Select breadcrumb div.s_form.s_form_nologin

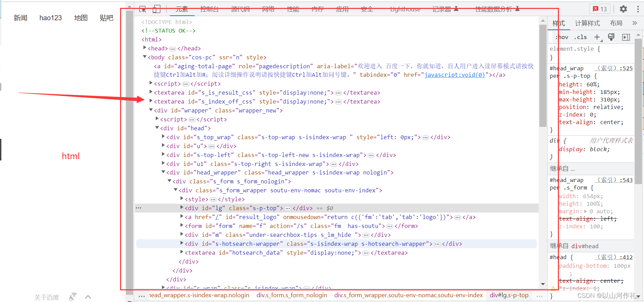[292, 295]
